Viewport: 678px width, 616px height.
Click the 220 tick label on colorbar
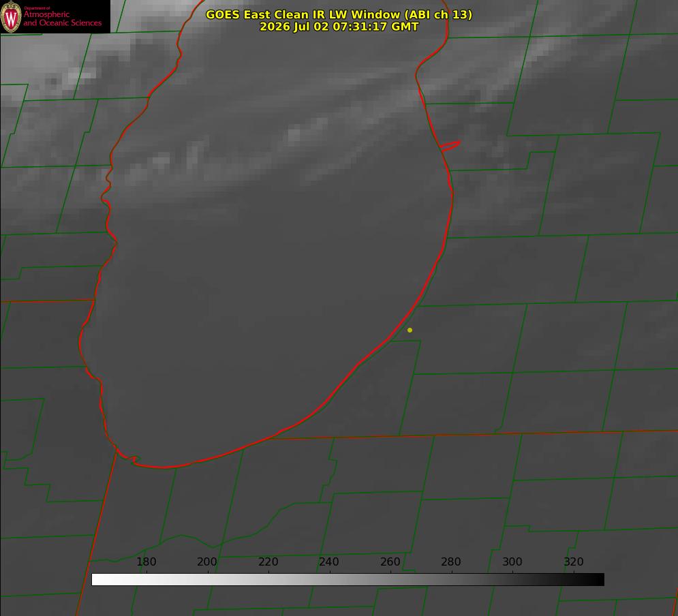point(268,561)
